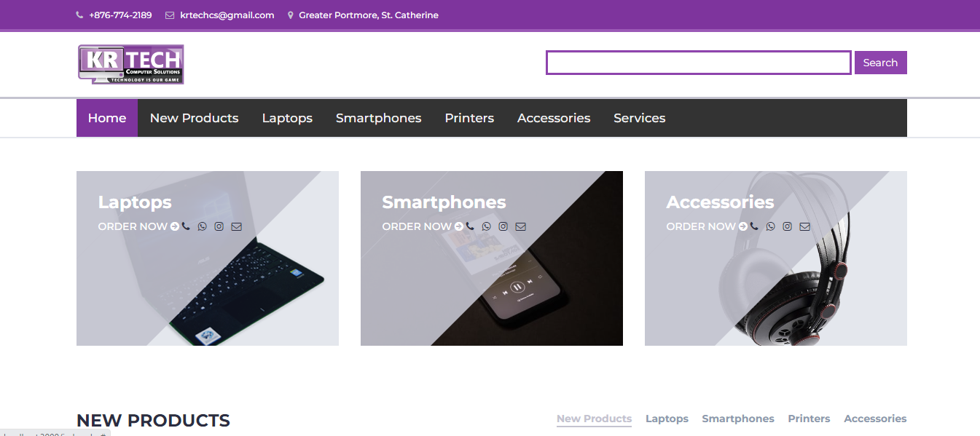
Task: Click the Instagram icon under Accessories
Action: [x=787, y=226]
